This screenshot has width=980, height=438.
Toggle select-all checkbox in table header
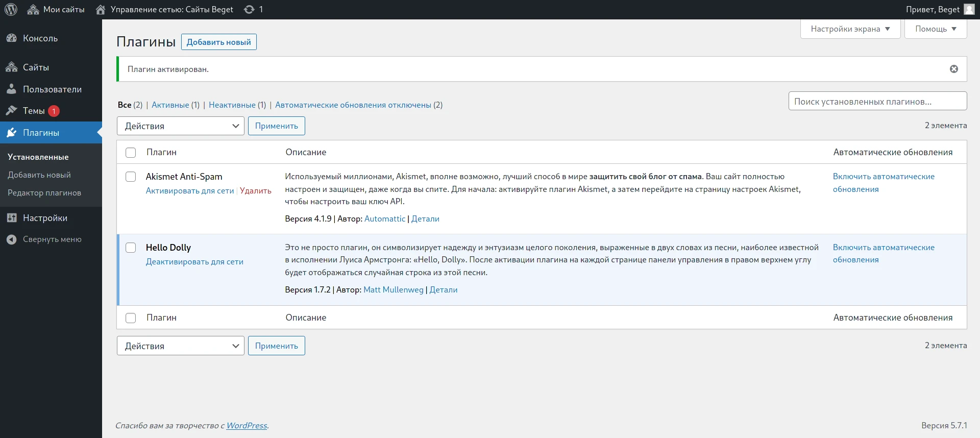[x=131, y=153]
